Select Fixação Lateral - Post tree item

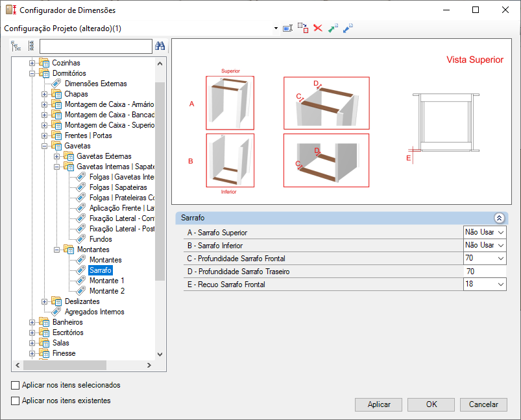121,228
